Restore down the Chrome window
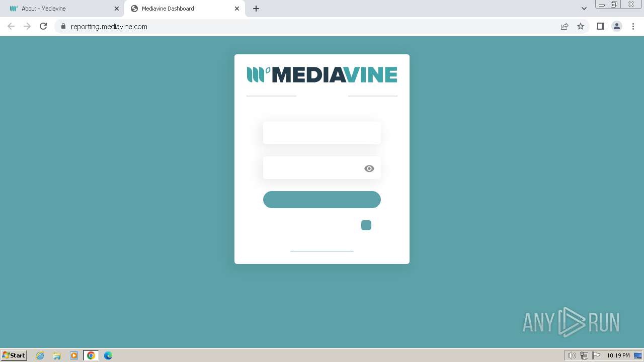This screenshot has width=644, height=362. 614,5
